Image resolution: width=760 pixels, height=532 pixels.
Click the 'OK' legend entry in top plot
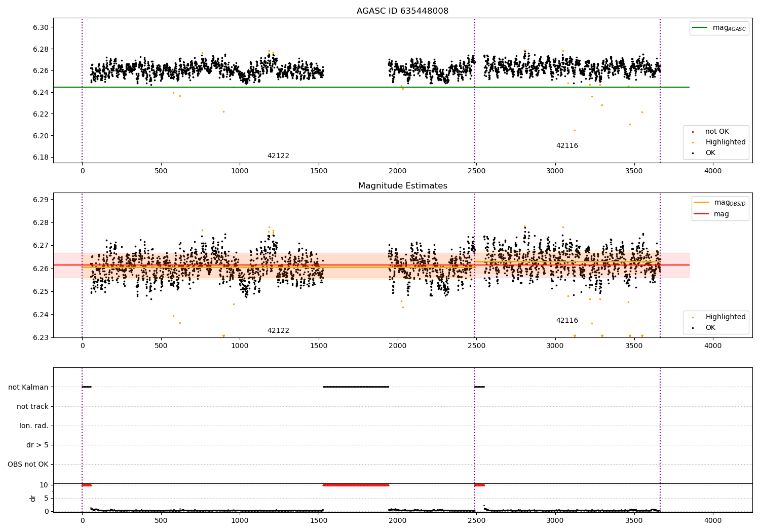(710, 153)
